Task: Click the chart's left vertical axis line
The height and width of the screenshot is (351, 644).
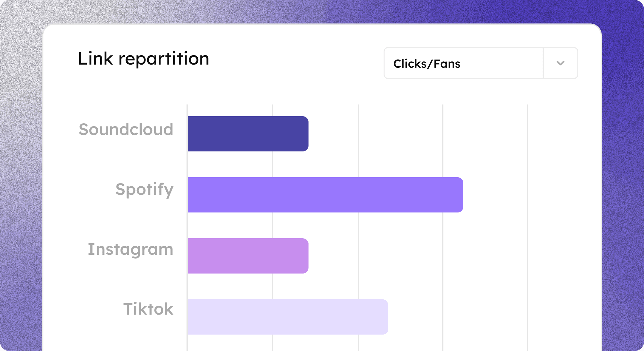Action: click(x=187, y=164)
